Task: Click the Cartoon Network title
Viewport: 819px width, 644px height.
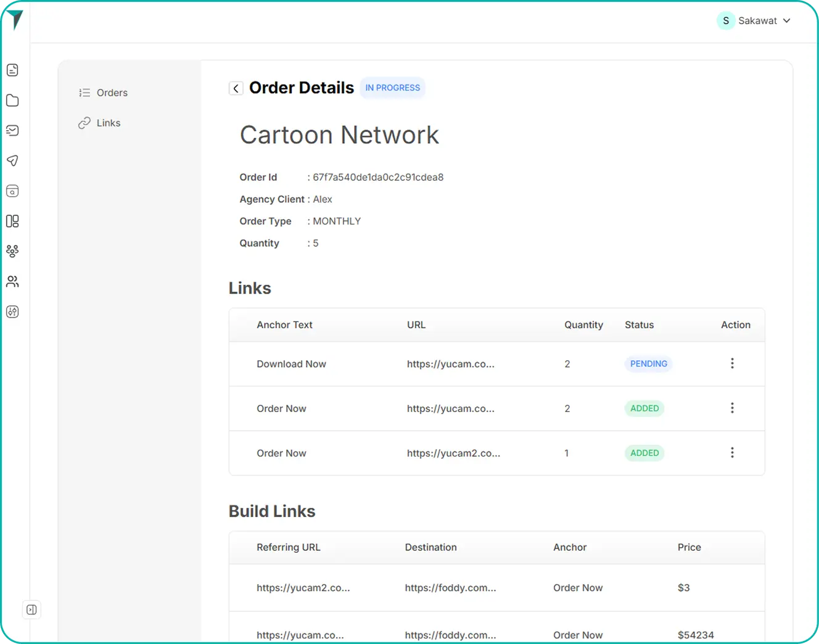Action: coord(339,134)
